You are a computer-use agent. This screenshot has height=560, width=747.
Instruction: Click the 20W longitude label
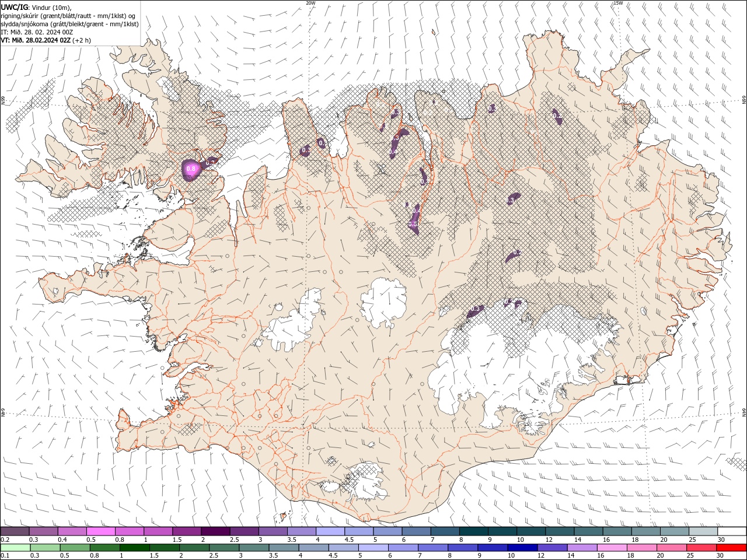coord(310,3)
